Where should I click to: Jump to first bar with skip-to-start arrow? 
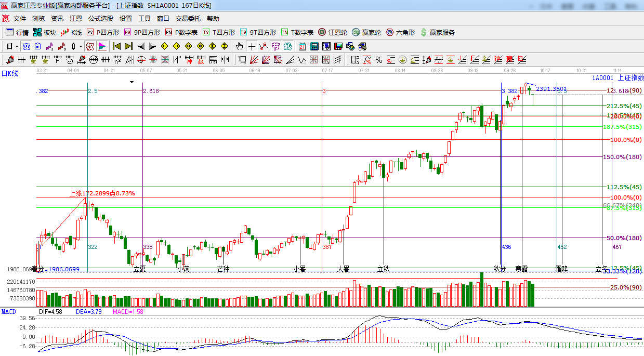coord(116,46)
